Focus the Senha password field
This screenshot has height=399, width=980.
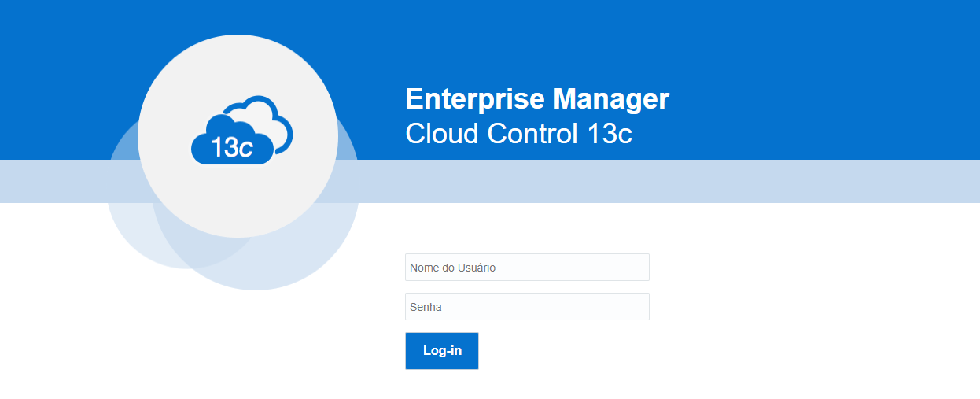pyautogui.click(x=527, y=306)
